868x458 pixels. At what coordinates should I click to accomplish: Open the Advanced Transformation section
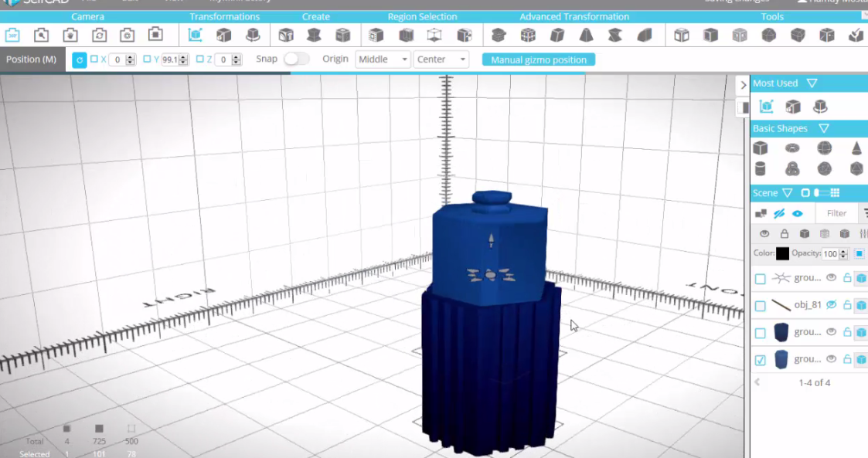point(574,16)
